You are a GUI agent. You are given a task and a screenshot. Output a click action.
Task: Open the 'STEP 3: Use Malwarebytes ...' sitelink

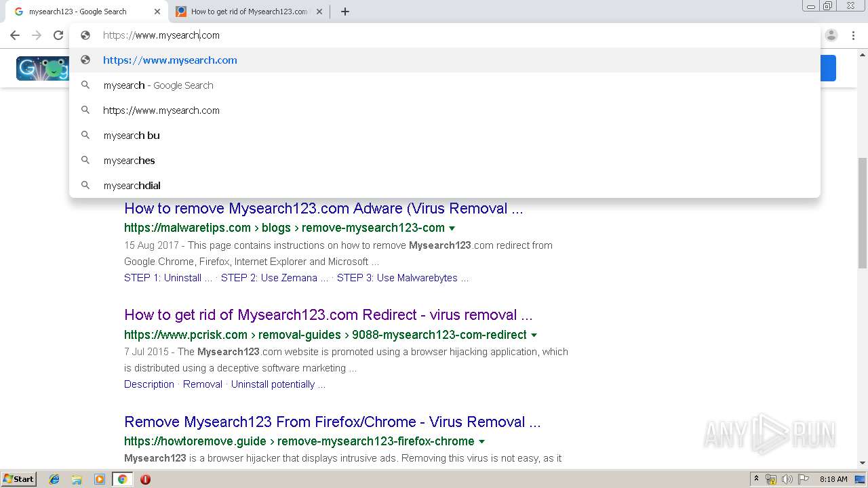pos(403,278)
